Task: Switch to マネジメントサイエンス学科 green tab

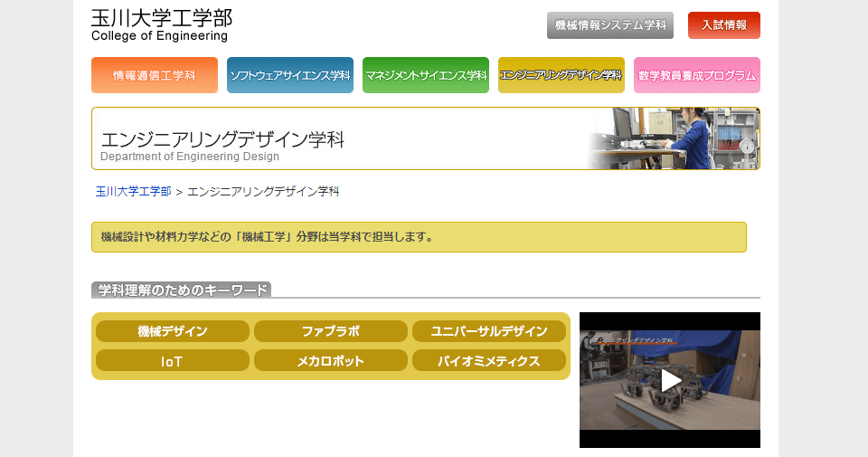Action: [426, 75]
